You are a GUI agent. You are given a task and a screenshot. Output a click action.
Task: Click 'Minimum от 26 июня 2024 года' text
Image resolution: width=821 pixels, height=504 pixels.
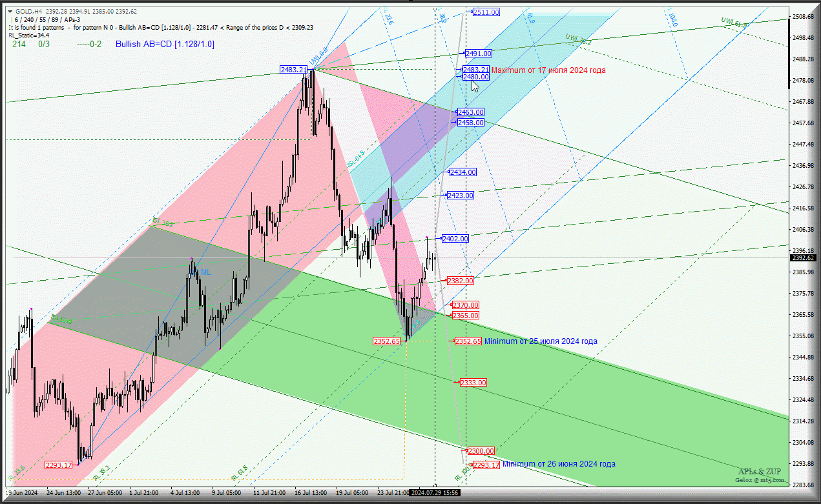(559, 464)
